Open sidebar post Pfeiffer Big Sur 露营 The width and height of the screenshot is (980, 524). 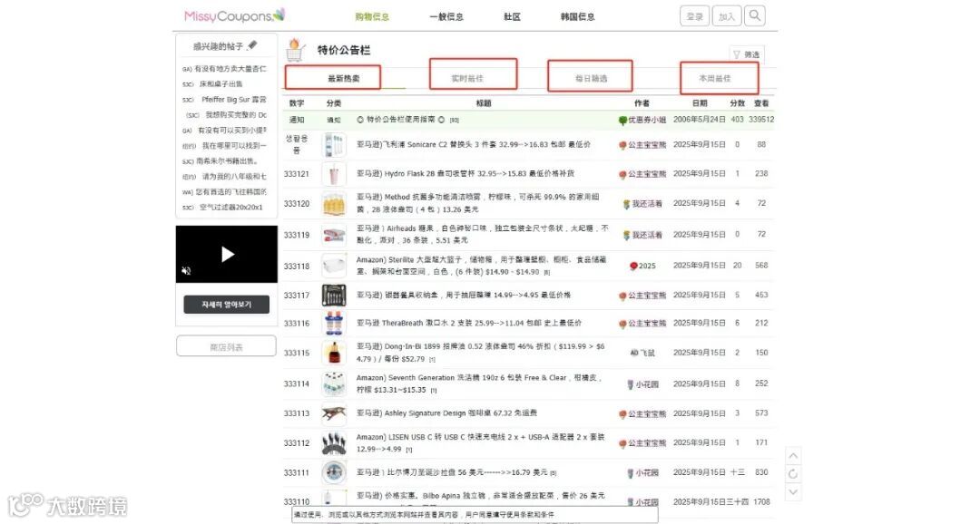click(x=234, y=100)
